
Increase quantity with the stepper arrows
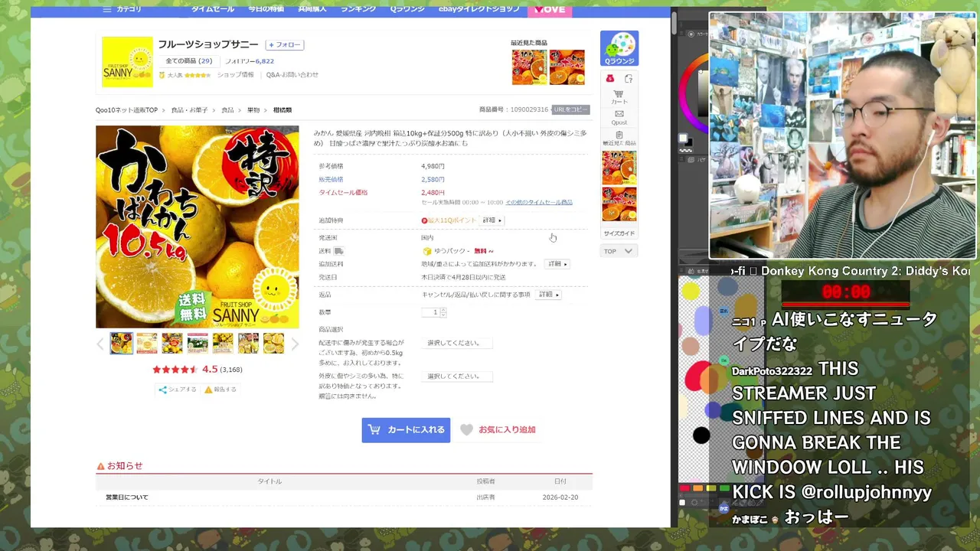click(x=443, y=312)
